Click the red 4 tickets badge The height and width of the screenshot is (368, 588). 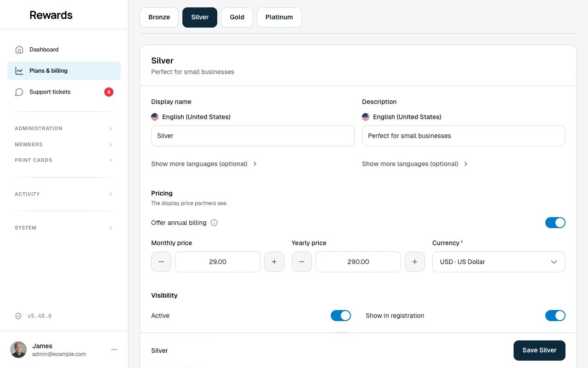pos(108,92)
